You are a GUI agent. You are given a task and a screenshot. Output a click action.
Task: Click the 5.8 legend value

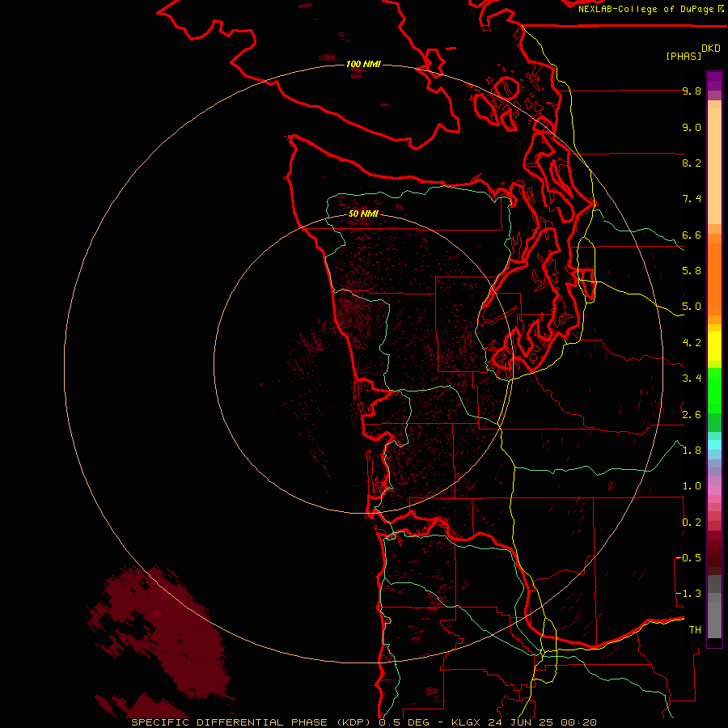[x=692, y=271]
